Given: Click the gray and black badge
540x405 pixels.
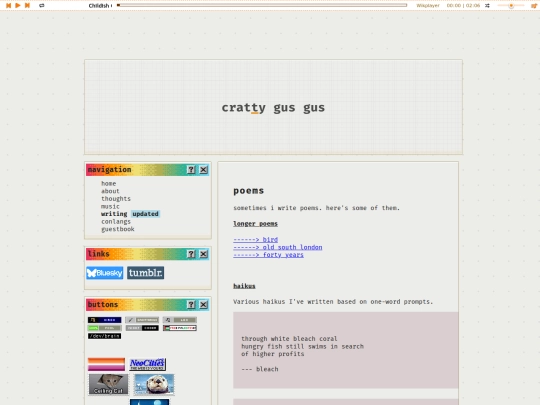Looking at the screenshot, I should 142,328.
